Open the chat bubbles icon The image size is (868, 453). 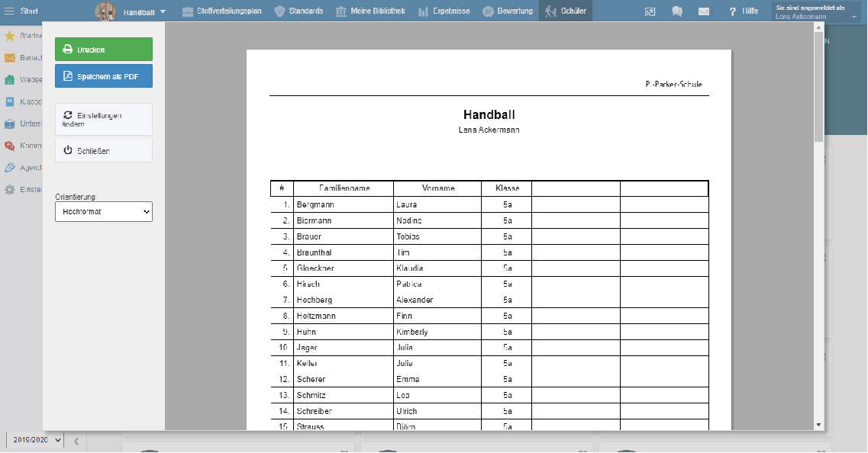point(677,11)
